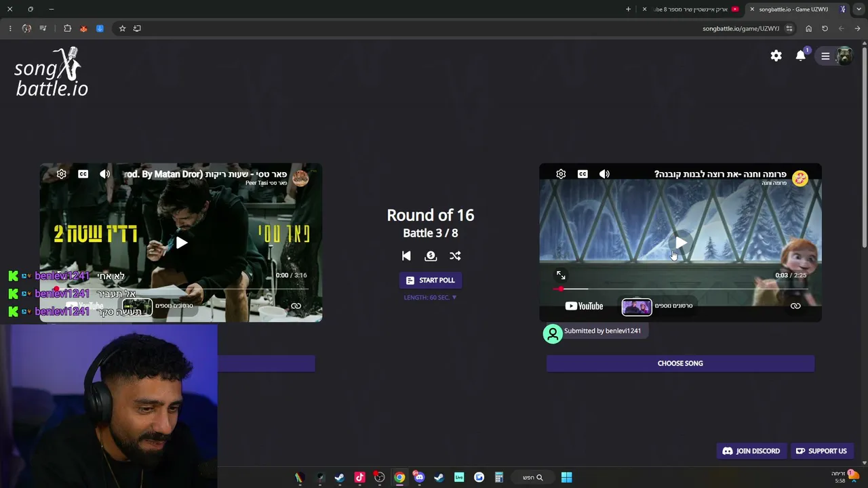Choose the right song
Viewport: 868px width, 488px height.
click(x=680, y=363)
